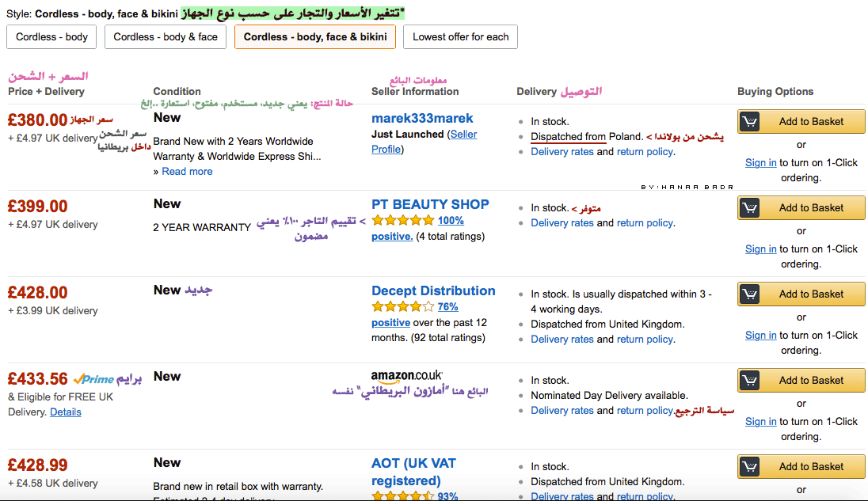
Task: Open return policy link in amazon.co.uk row
Action: 645,410
